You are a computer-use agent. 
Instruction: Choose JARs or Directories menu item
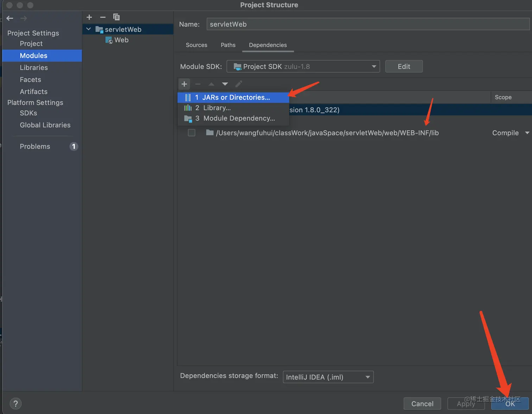click(233, 97)
